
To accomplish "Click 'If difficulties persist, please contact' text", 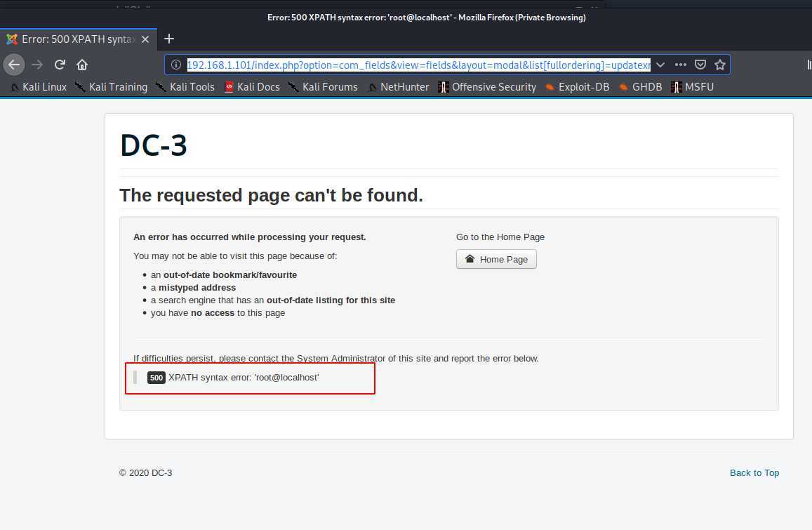I will 336,358.
